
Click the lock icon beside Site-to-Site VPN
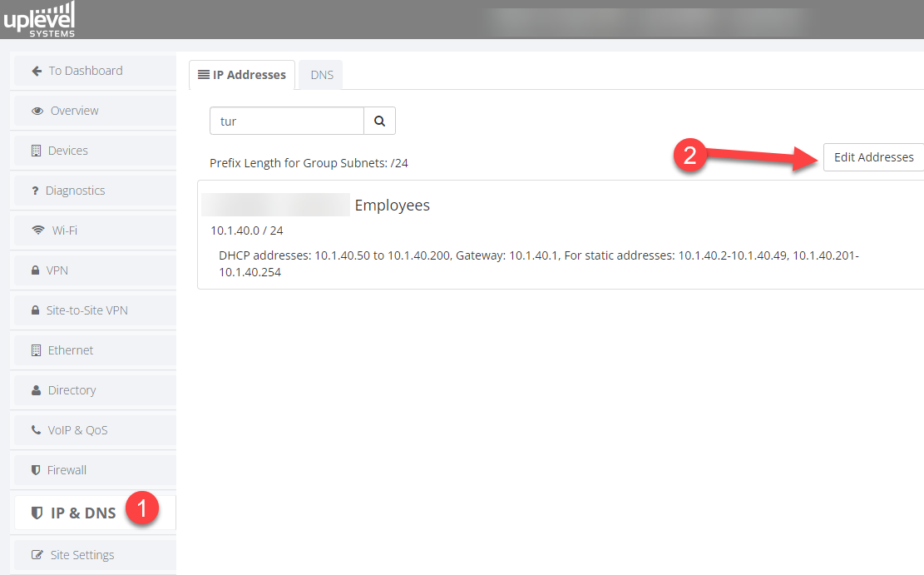coord(36,310)
